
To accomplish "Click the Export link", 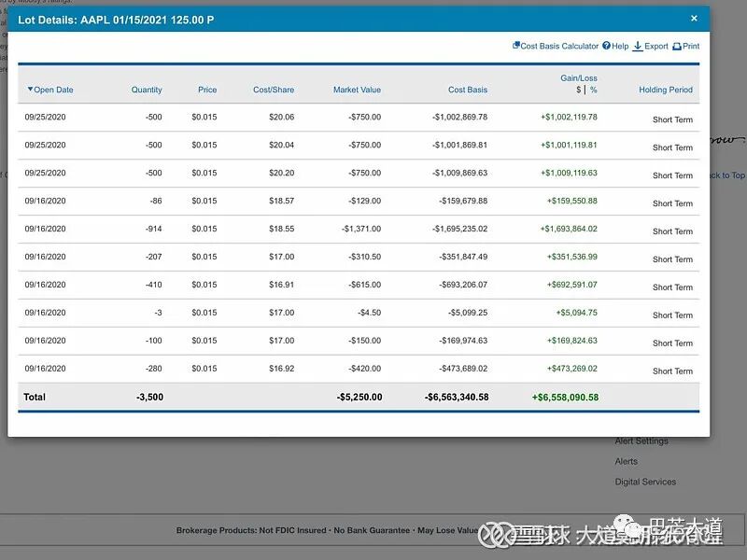I will coord(656,46).
